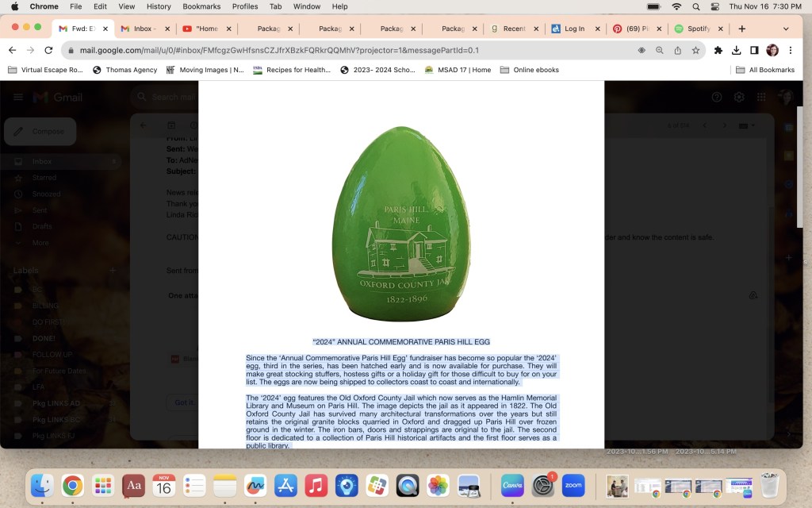The height and width of the screenshot is (508, 812).
Task: Open the All Bookmarks folder
Action: tap(765, 70)
